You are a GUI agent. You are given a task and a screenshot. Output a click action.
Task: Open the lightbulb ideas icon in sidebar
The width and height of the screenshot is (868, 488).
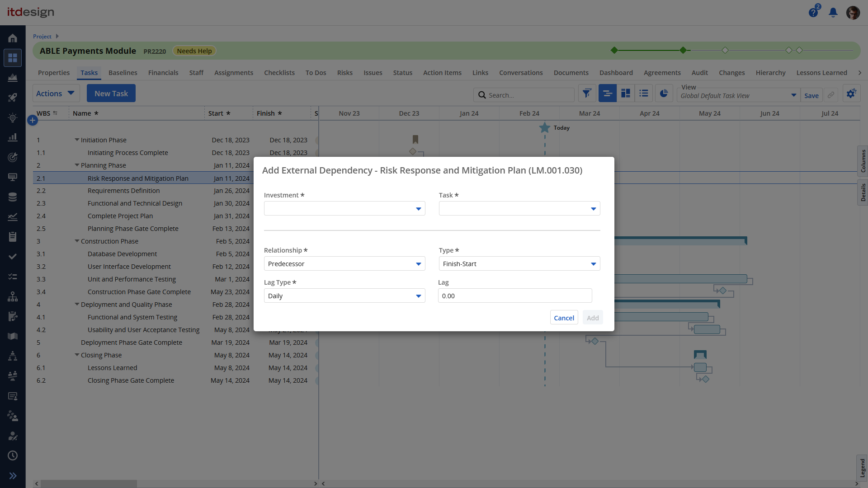(x=13, y=117)
